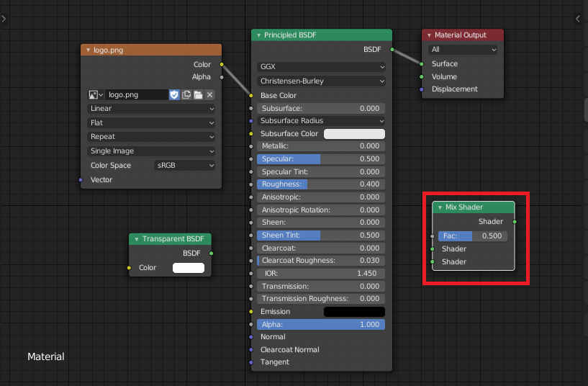Select the Mix Shader node header
The width and height of the screenshot is (588, 386).
(474, 207)
